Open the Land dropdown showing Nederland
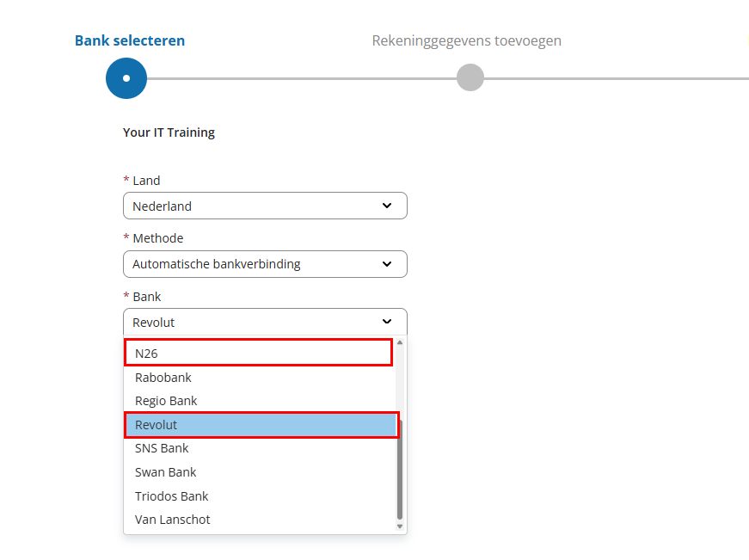749x560 pixels. [x=265, y=206]
